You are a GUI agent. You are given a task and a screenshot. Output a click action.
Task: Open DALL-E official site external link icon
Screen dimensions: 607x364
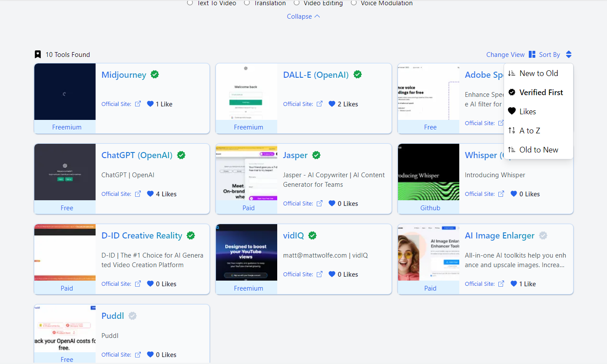point(319,104)
